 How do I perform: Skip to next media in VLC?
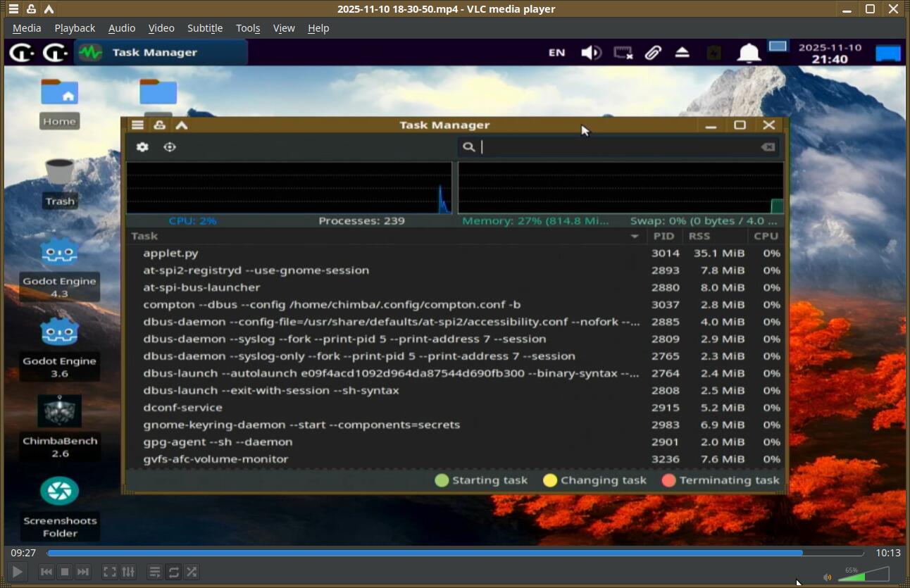83,572
